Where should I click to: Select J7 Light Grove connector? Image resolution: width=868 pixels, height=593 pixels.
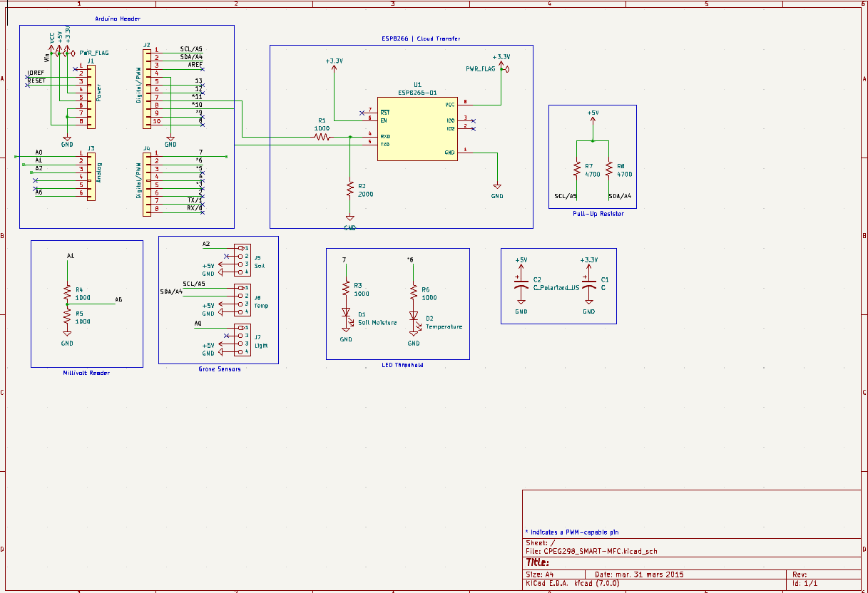[241, 339]
